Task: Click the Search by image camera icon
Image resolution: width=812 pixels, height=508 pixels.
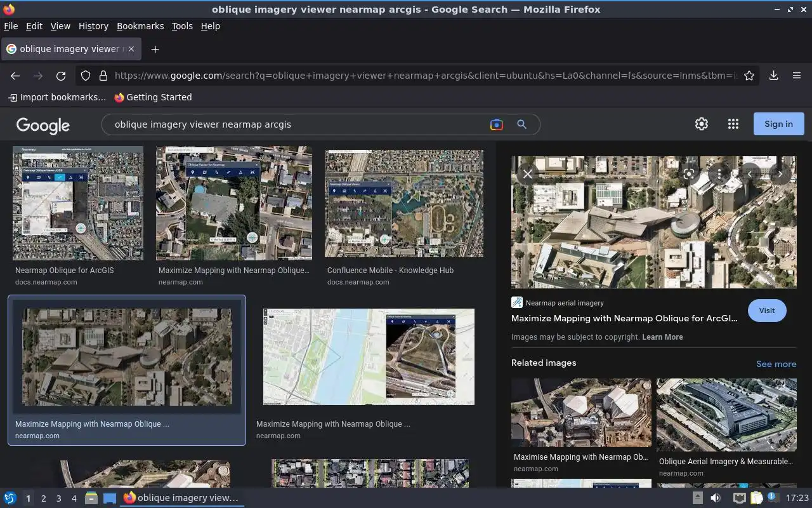Action: (497, 124)
